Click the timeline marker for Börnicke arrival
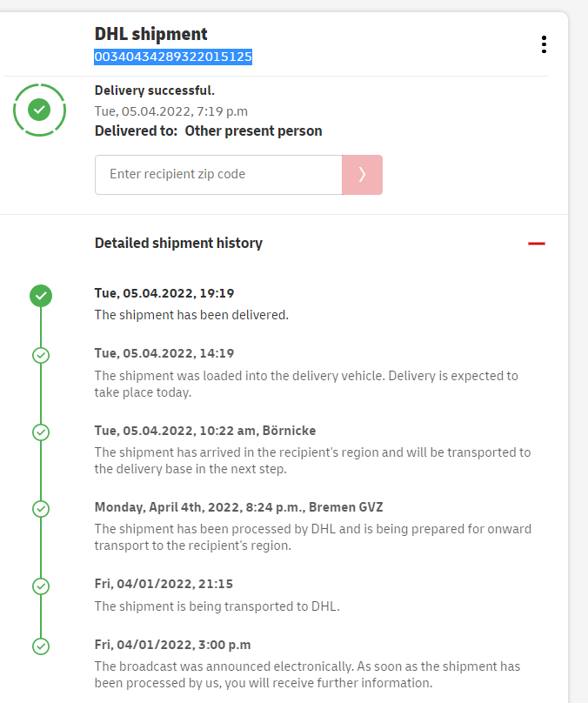This screenshot has height=703, width=588. (41, 432)
